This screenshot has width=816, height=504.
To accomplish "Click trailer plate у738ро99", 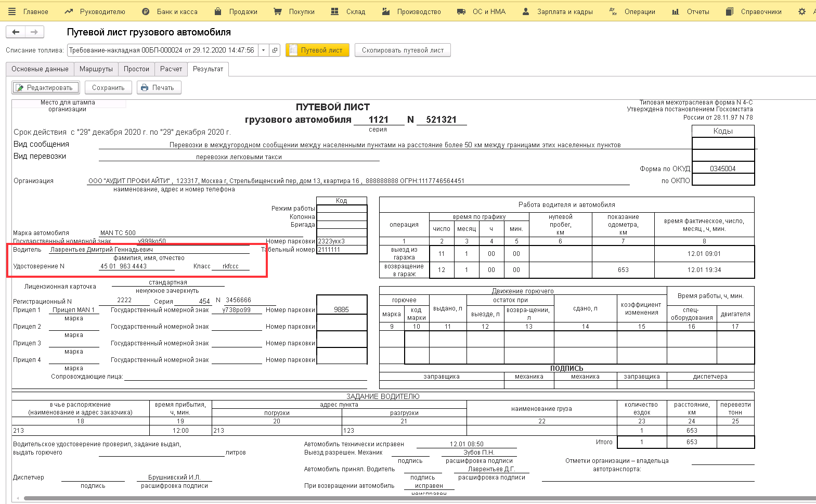I will pos(237,310).
